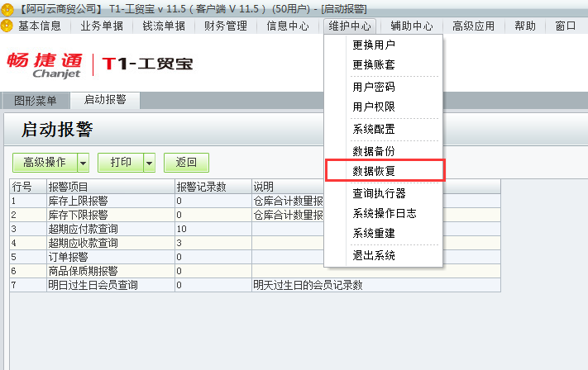Click the app icon in title bar
Viewport: 588px width, 370px height.
click(8, 8)
